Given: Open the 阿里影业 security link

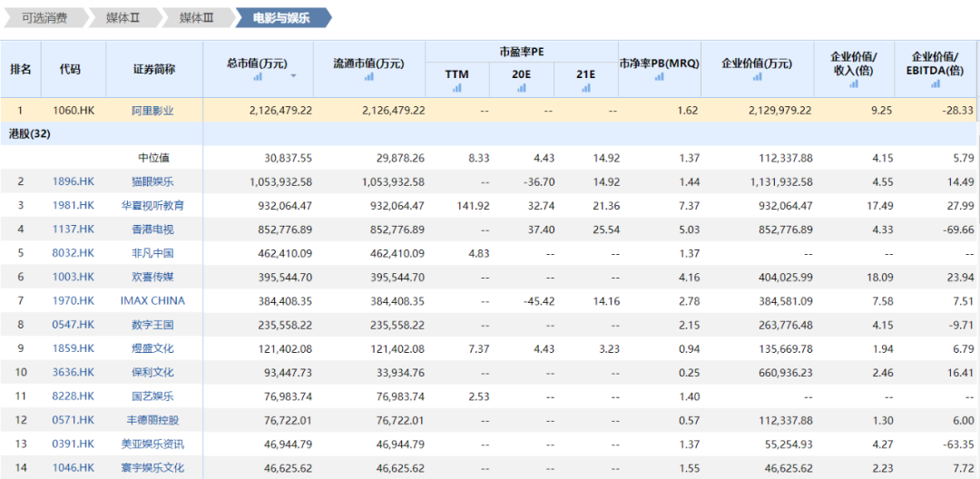Looking at the screenshot, I should 152,111.
